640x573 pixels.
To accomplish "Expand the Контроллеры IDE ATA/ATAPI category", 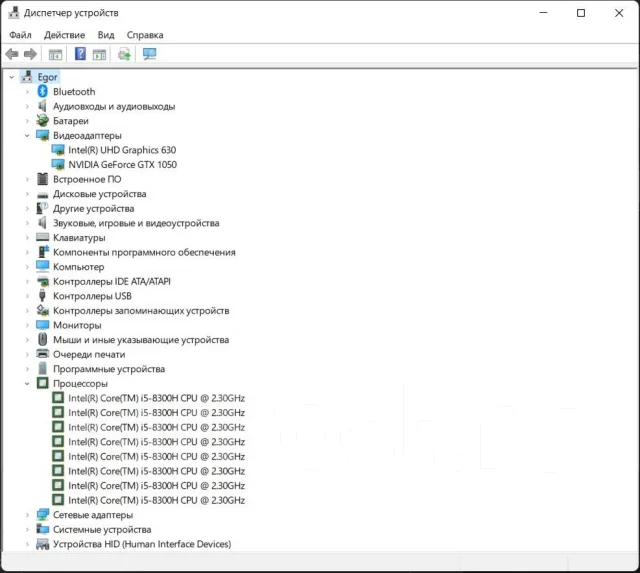I will [27, 281].
